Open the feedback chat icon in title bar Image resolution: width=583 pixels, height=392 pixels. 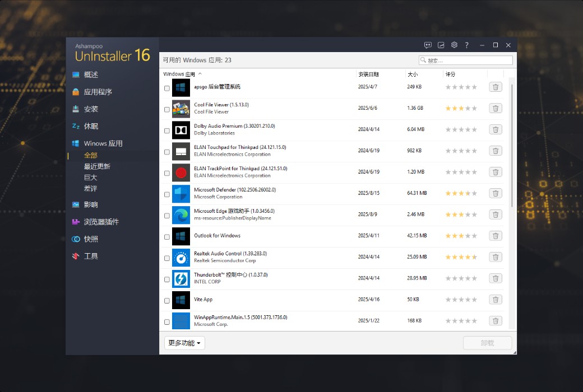pyautogui.click(x=428, y=45)
